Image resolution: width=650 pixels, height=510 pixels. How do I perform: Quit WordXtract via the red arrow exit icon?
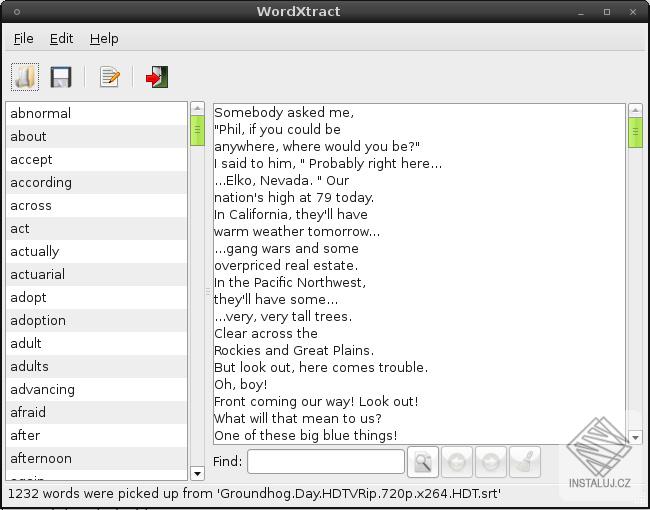[x=157, y=77]
